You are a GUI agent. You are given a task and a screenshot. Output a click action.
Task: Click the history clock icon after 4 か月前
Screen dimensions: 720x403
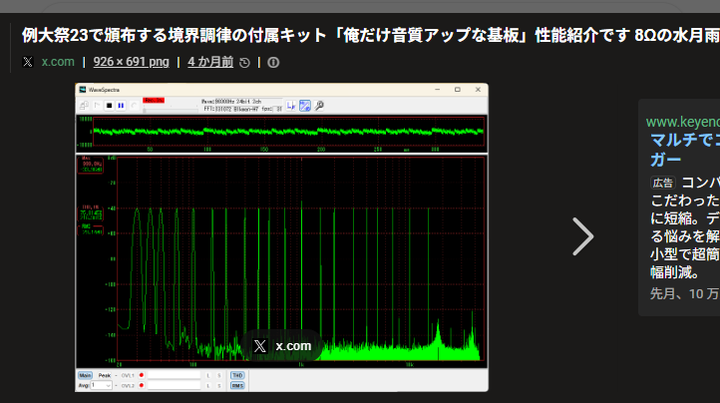pos(245,62)
